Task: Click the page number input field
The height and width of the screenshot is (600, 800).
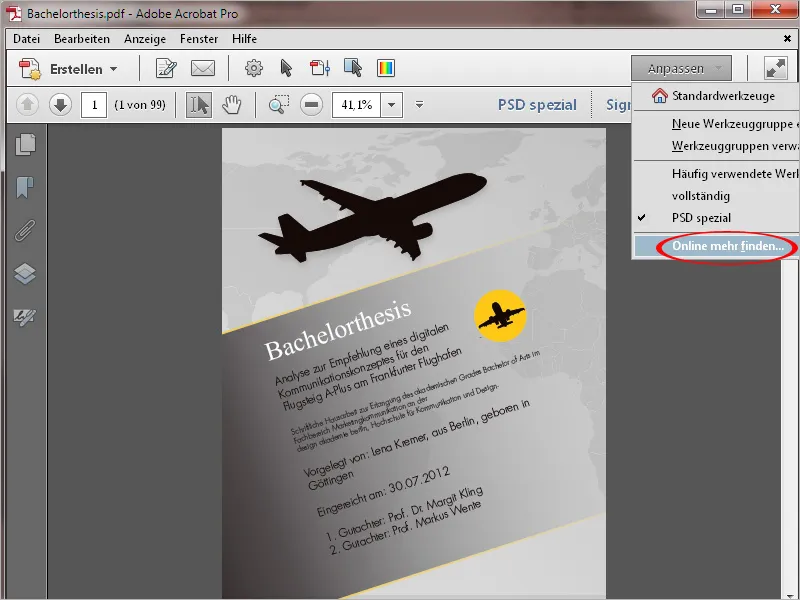Action: [93, 103]
